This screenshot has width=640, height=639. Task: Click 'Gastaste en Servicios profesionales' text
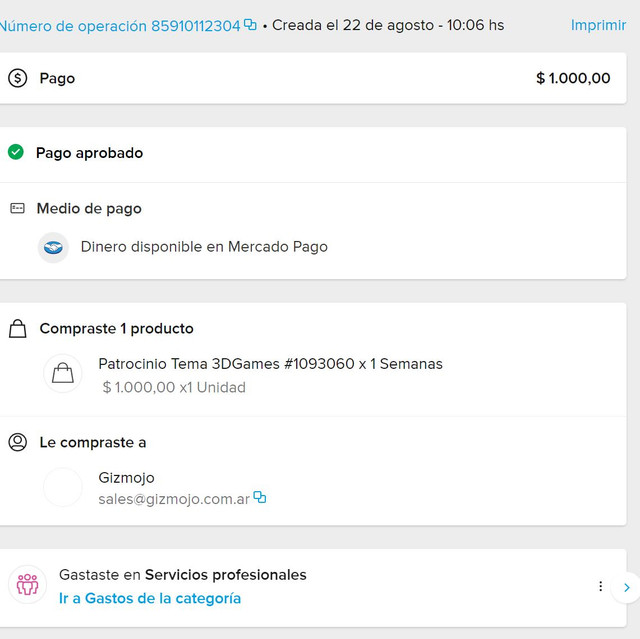click(182, 575)
